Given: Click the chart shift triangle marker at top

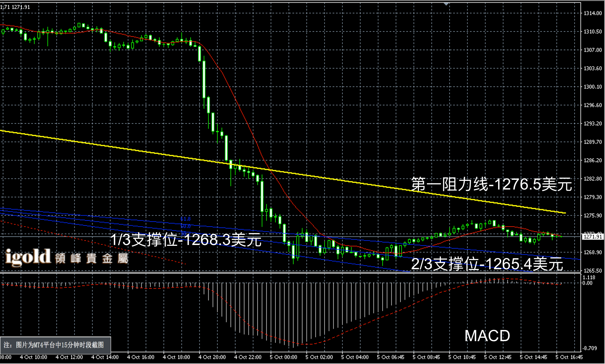Looking at the screenshot, I should tap(446, 4).
